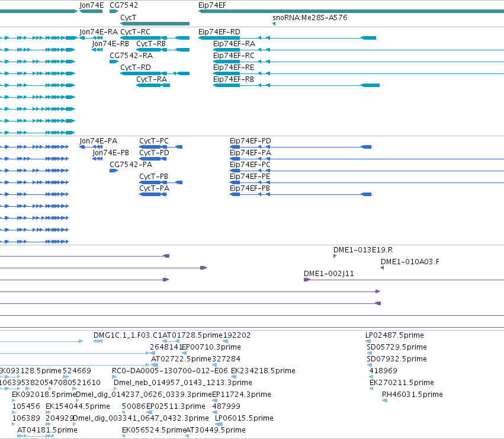Open the SD07932.5prime EST label
This screenshot has height=439, width=504.
pos(397,359)
